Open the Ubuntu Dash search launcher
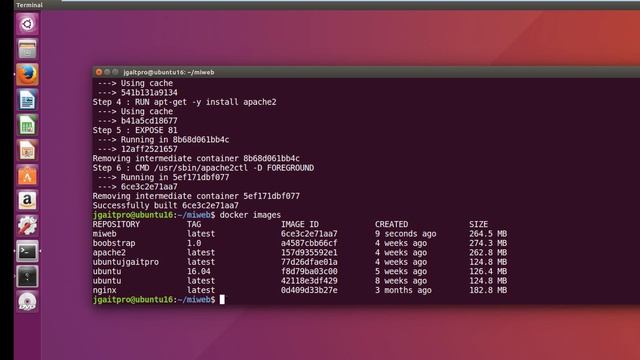Screen dimensions: 640x360 pyautogui.click(x=27, y=24)
